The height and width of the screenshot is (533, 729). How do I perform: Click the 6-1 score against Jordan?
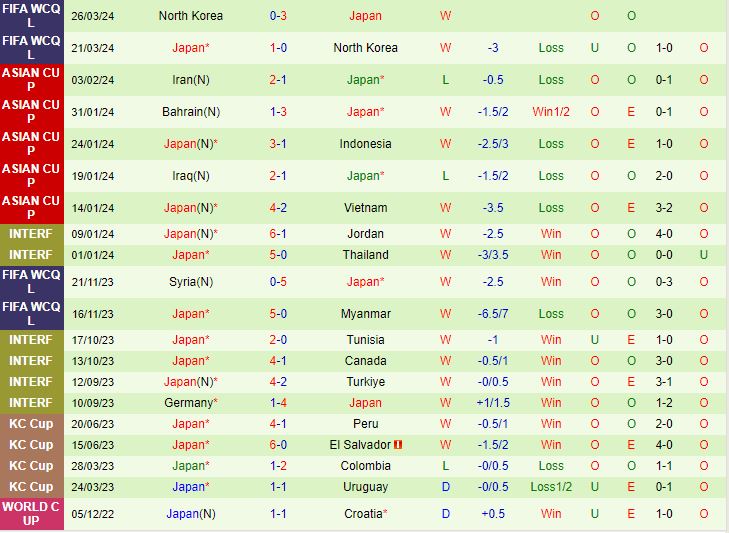point(278,234)
